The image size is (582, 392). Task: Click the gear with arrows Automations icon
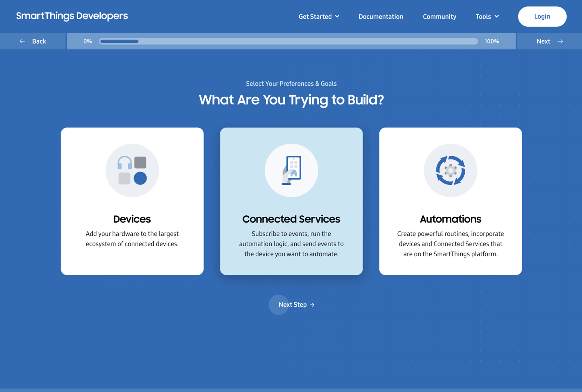pos(450,171)
